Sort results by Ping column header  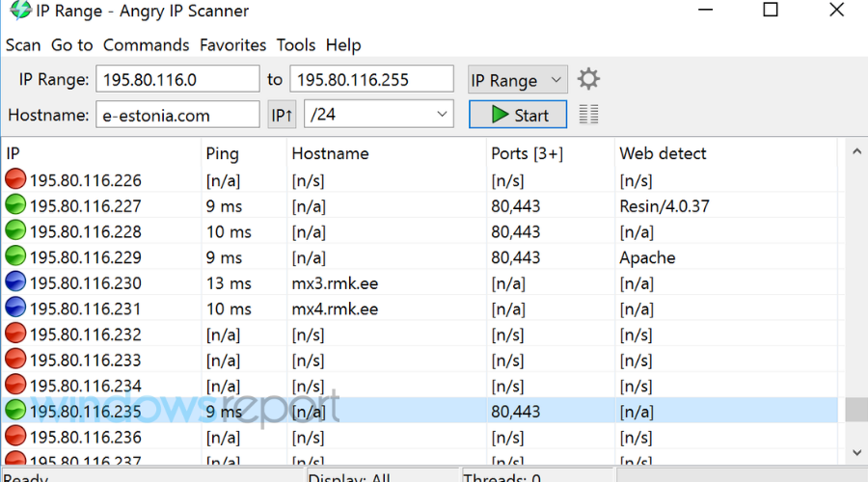coord(222,153)
